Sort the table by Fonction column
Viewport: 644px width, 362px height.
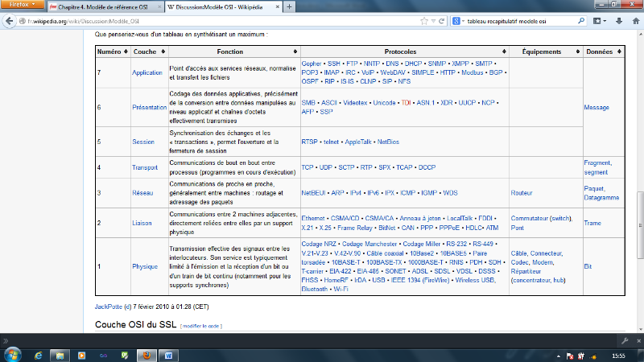pyautogui.click(x=295, y=51)
